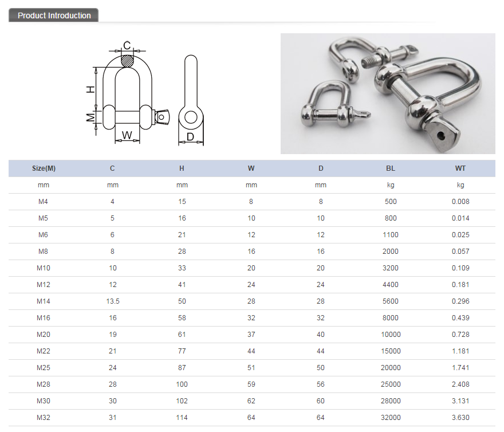The height and width of the screenshot is (432, 504).
Task: Click the D label in the side-view drawing
Action: (190, 137)
